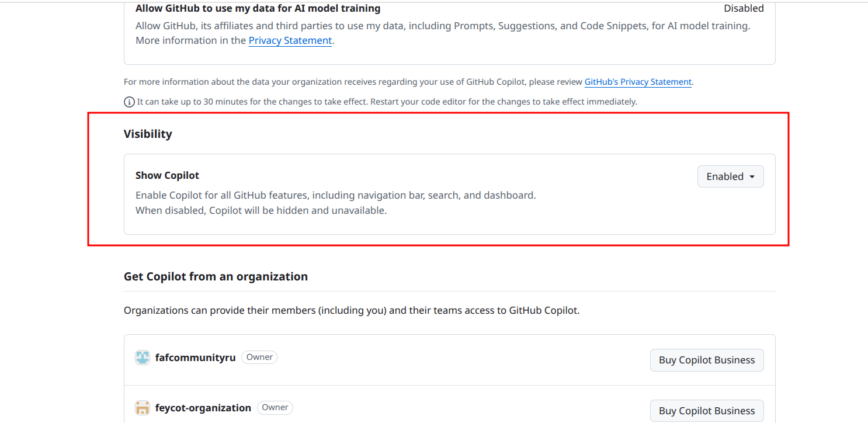Click the Get Copilot from an organization heading

216,276
